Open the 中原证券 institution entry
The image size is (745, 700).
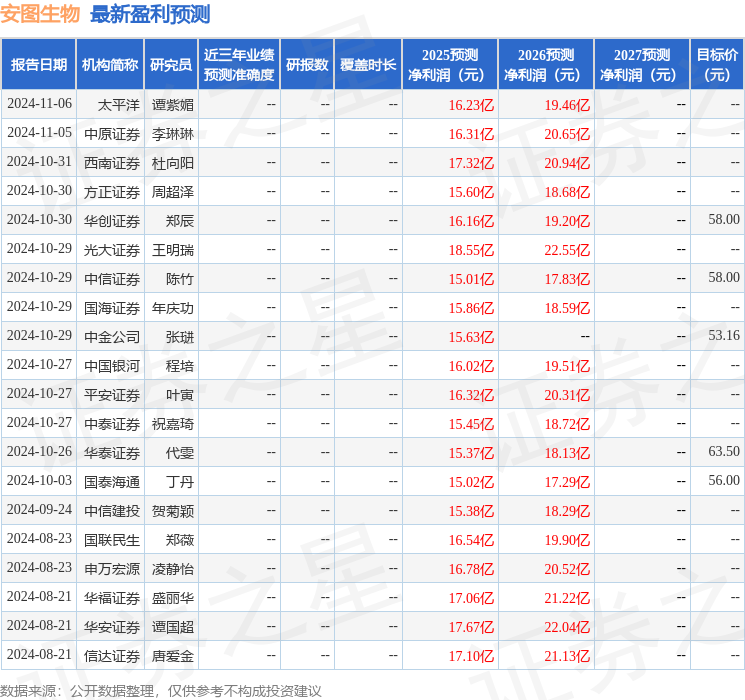pos(111,133)
